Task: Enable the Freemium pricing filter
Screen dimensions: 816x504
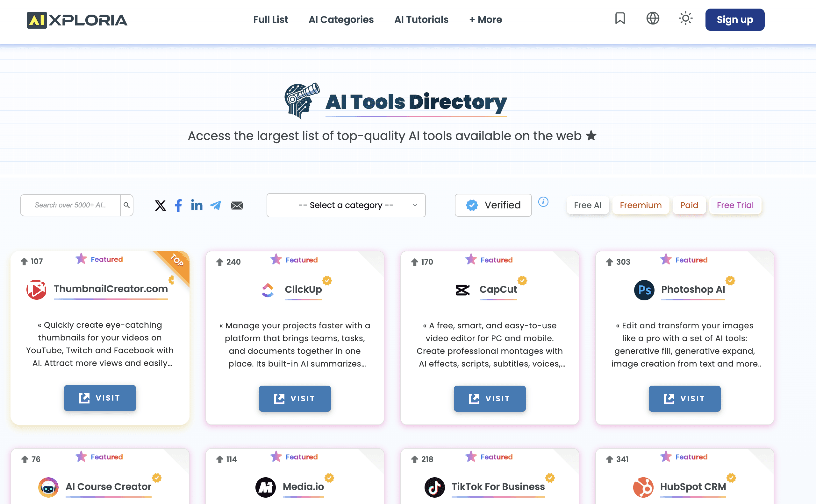Action: pos(641,205)
